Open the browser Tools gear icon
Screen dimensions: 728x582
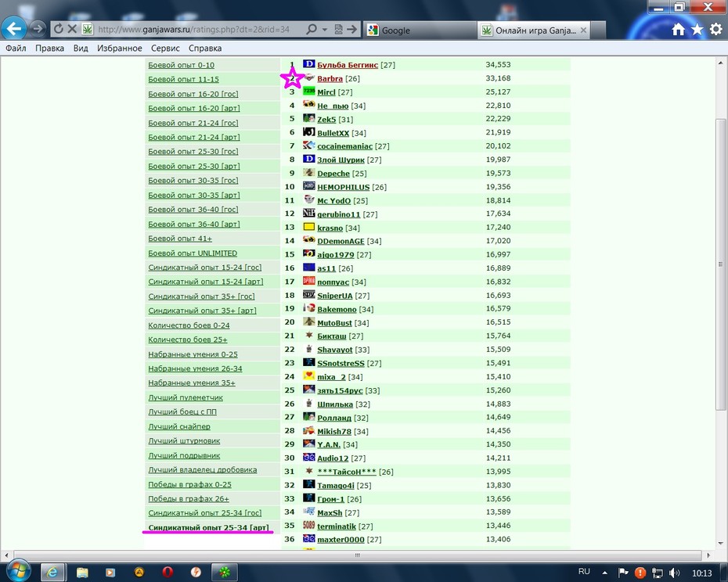pyautogui.click(x=716, y=29)
